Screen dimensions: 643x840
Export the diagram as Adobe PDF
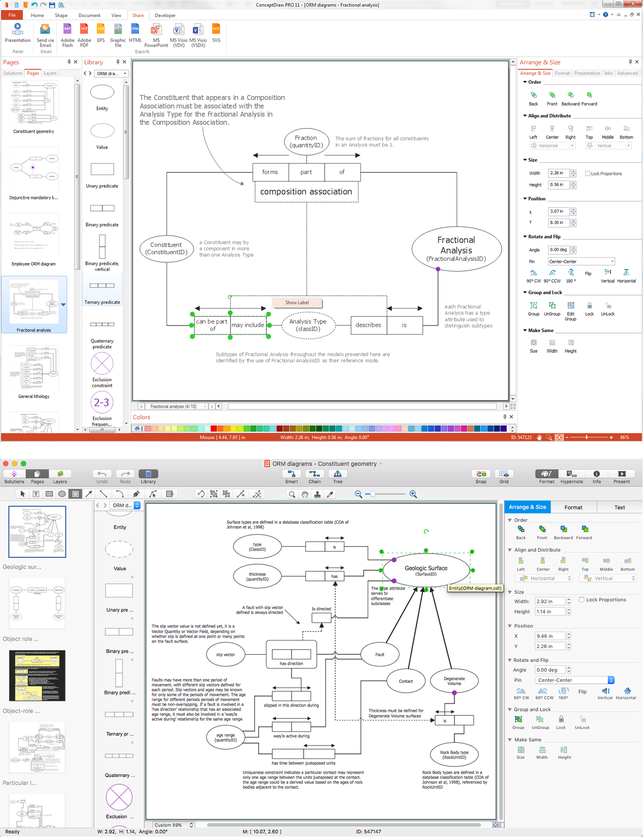(84, 35)
